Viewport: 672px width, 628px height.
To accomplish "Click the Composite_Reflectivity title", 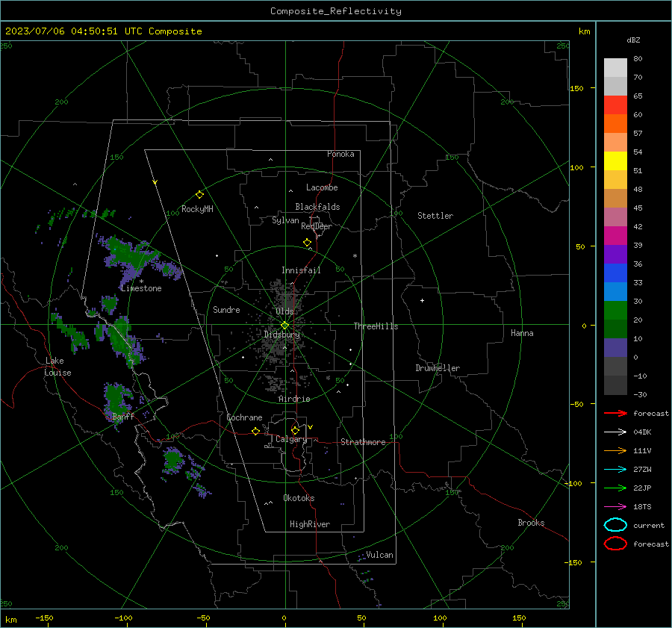I will (x=336, y=11).
